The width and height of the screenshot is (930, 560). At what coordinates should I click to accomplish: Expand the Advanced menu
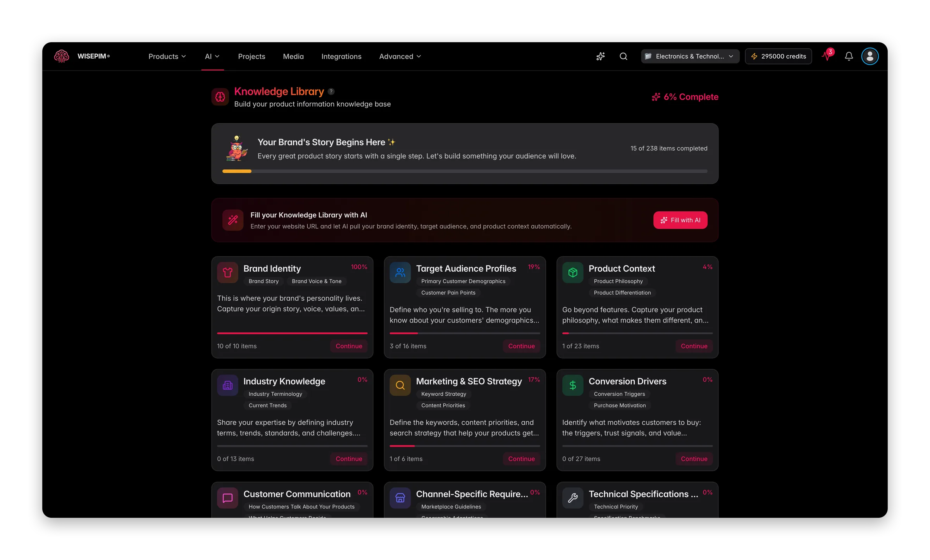click(400, 57)
